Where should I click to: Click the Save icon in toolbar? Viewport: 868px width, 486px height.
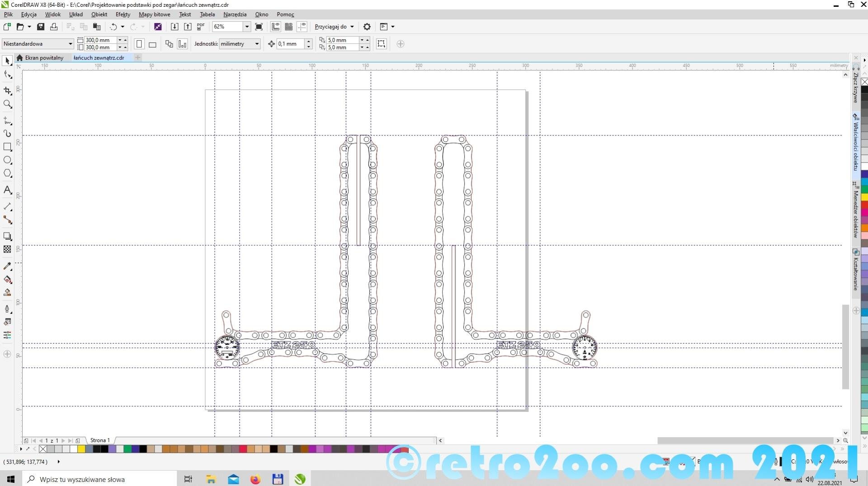[41, 27]
